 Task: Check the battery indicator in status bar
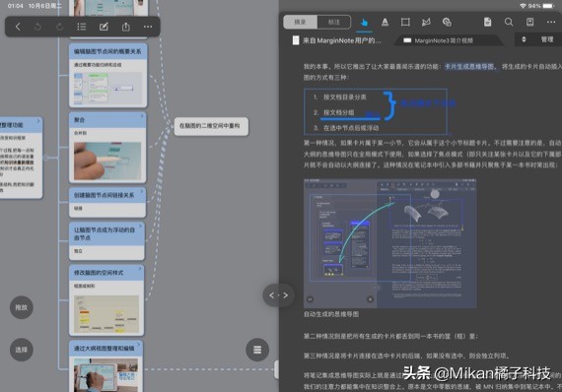point(548,6)
